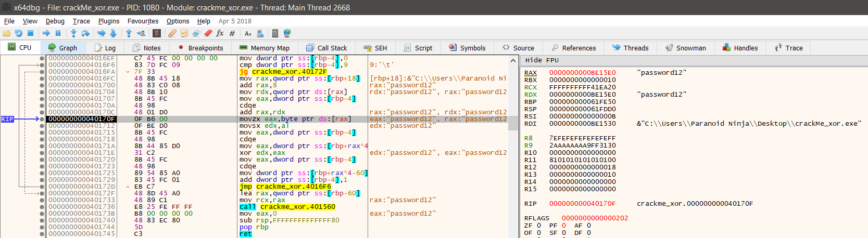Switch to the References tab
Screen dimensions: 868x238
(573, 48)
